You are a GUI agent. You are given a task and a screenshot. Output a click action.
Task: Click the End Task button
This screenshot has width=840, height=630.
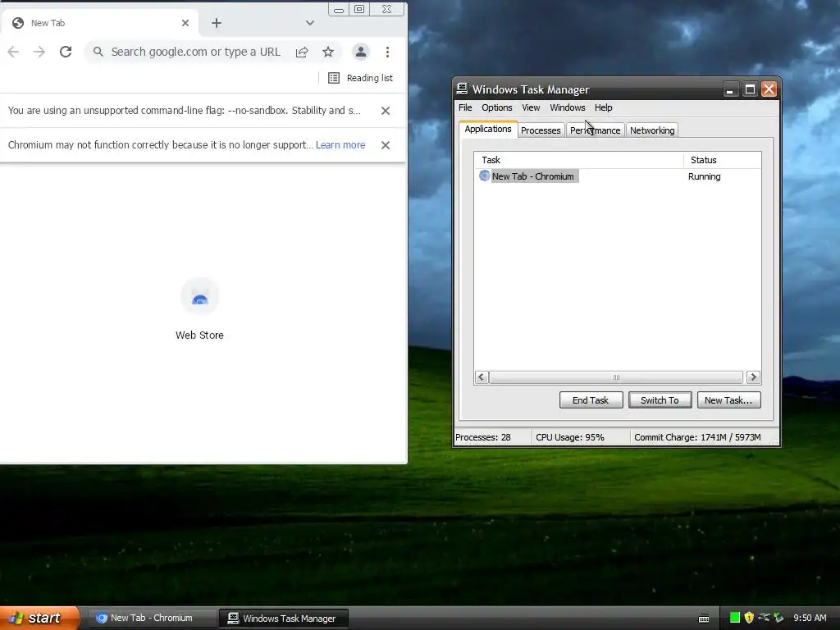(591, 400)
